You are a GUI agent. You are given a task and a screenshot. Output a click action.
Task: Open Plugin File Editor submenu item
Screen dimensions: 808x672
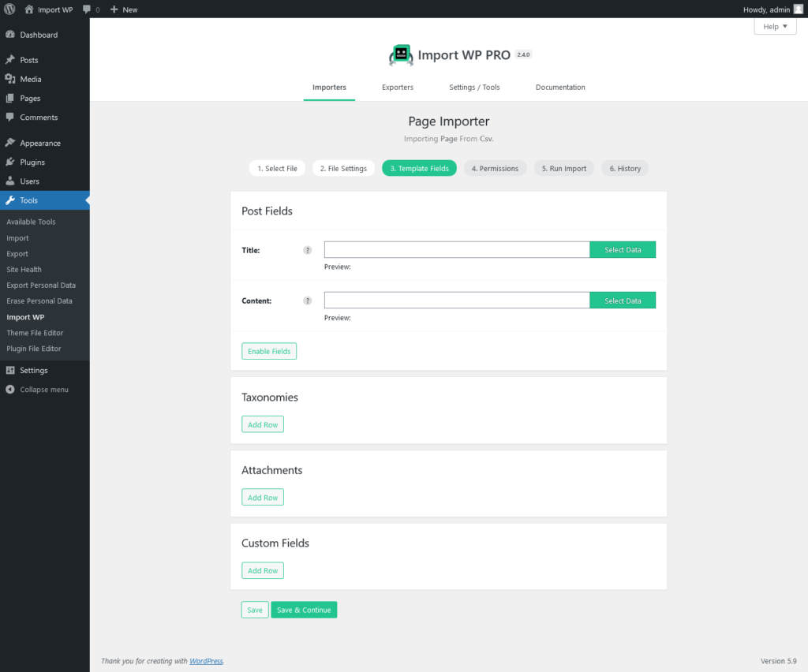[34, 349]
